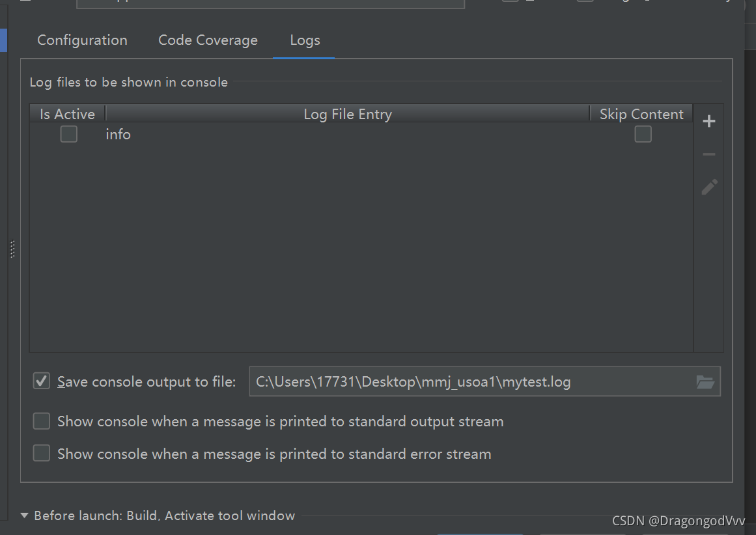Screen dimensions: 756x535
Task: Click the Log File Entry column header
Action: click(348, 113)
